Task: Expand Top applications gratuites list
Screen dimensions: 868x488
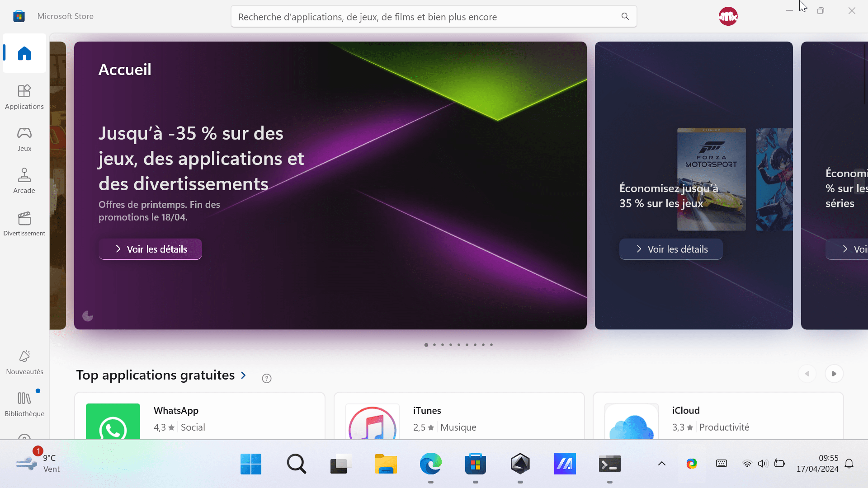Action: click(161, 375)
